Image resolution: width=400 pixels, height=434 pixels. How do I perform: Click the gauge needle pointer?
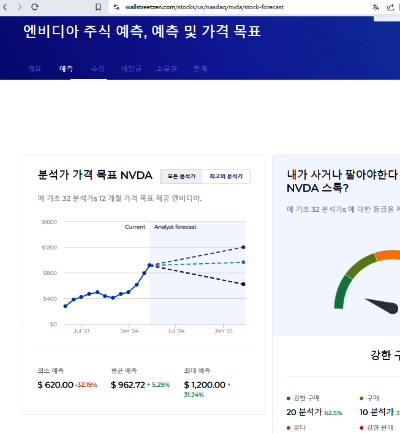[x=382, y=305]
